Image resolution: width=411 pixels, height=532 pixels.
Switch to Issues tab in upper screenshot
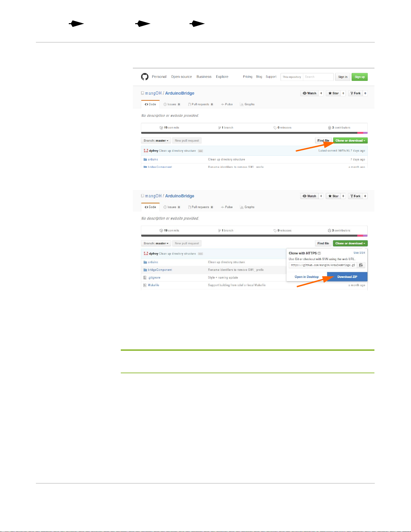172,104
